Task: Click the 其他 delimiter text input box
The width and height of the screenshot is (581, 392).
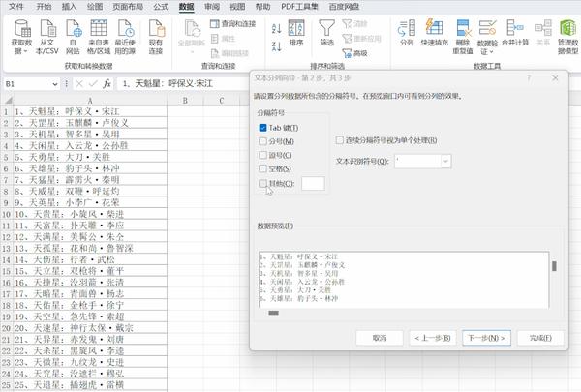Action: pos(313,183)
